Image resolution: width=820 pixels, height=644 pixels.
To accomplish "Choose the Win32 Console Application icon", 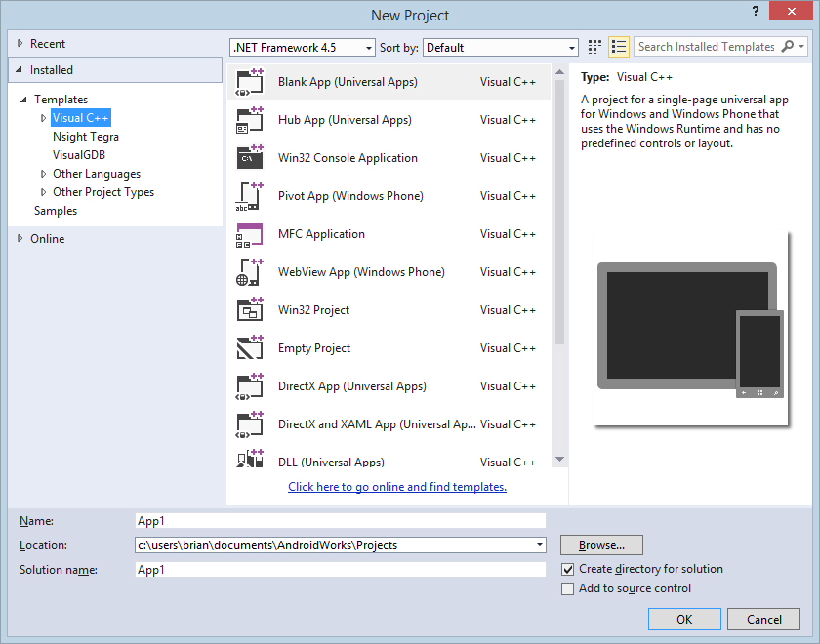I will pyautogui.click(x=250, y=158).
